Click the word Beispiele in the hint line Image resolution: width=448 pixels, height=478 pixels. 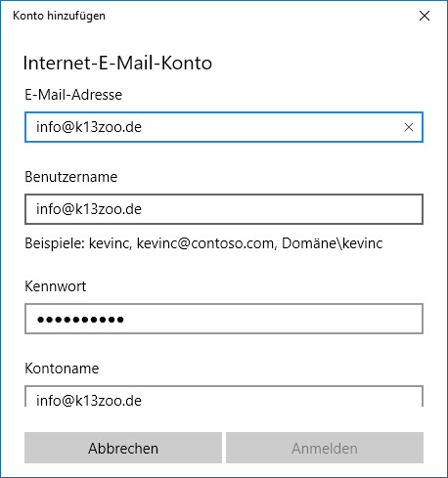tap(55, 243)
